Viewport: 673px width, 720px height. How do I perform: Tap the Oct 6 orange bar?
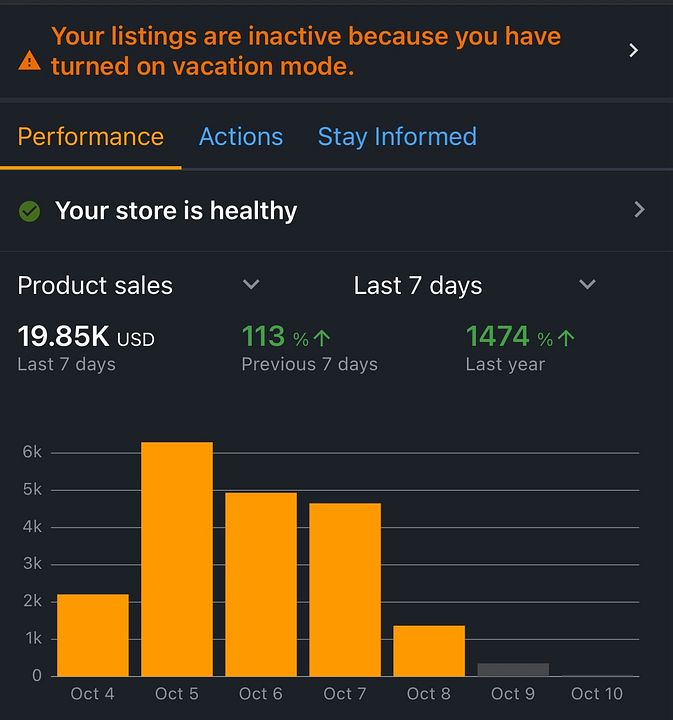coord(261,585)
